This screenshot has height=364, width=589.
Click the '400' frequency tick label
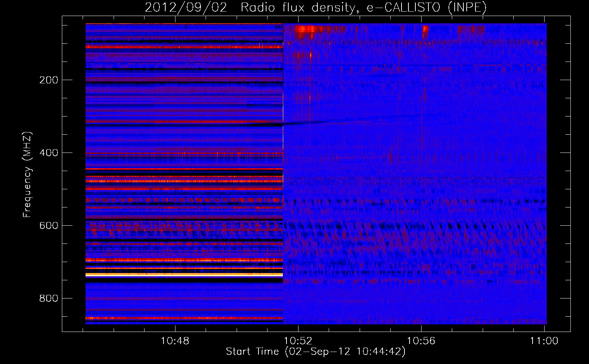point(49,153)
